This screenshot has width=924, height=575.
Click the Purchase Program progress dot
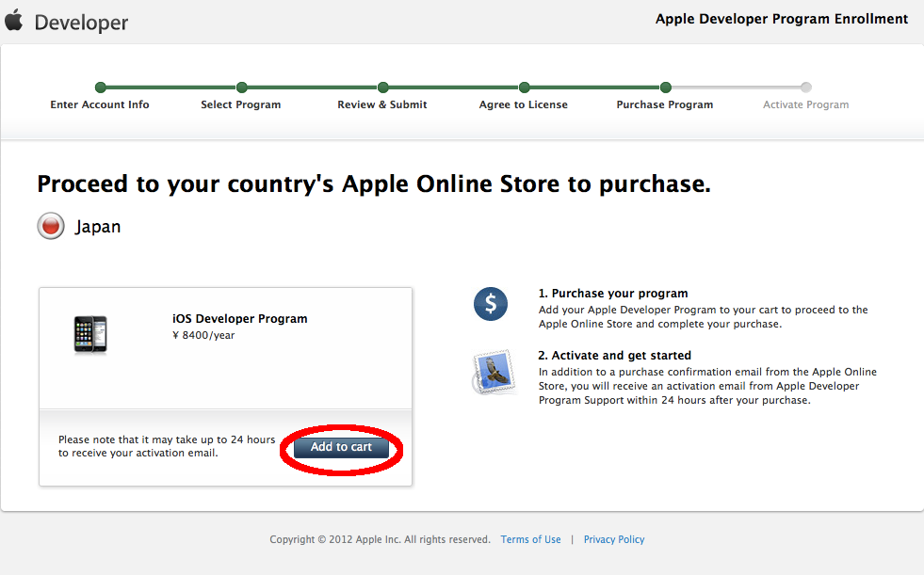(666, 88)
